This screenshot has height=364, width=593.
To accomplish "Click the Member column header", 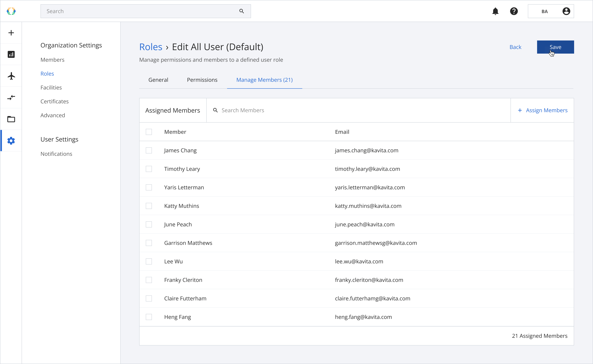I will click(x=175, y=132).
